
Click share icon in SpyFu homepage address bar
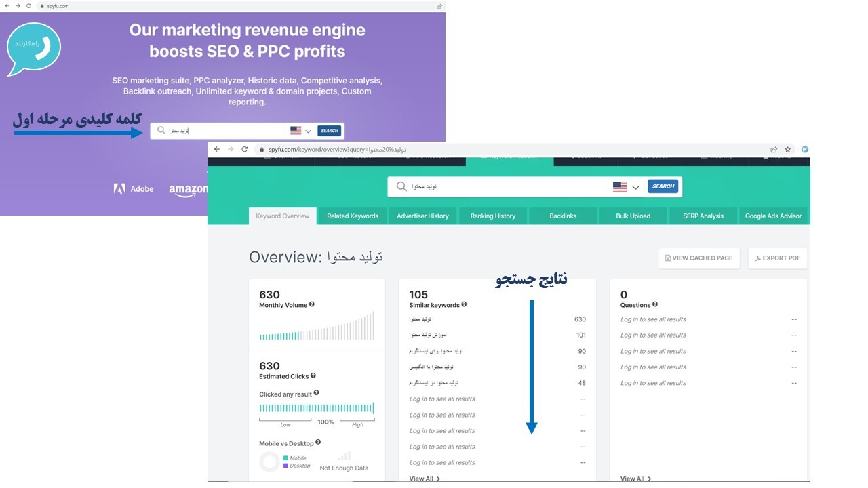439,6
